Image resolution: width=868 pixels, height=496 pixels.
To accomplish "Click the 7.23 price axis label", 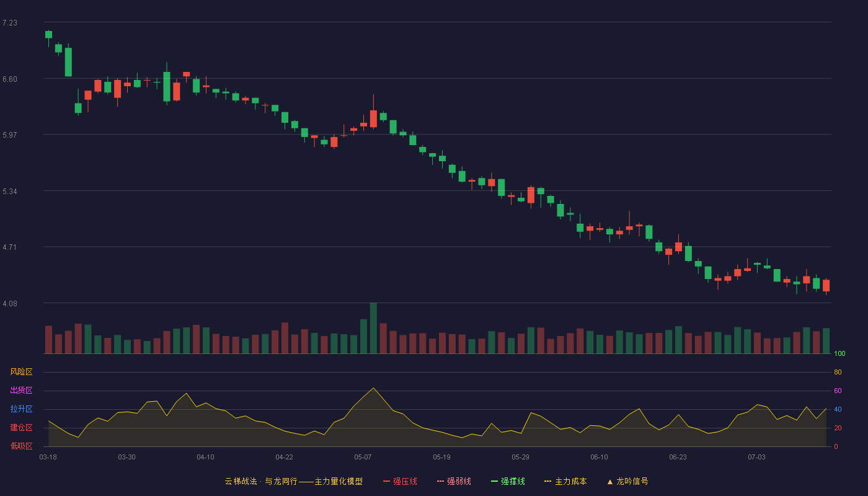I will click(x=10, y=23).
